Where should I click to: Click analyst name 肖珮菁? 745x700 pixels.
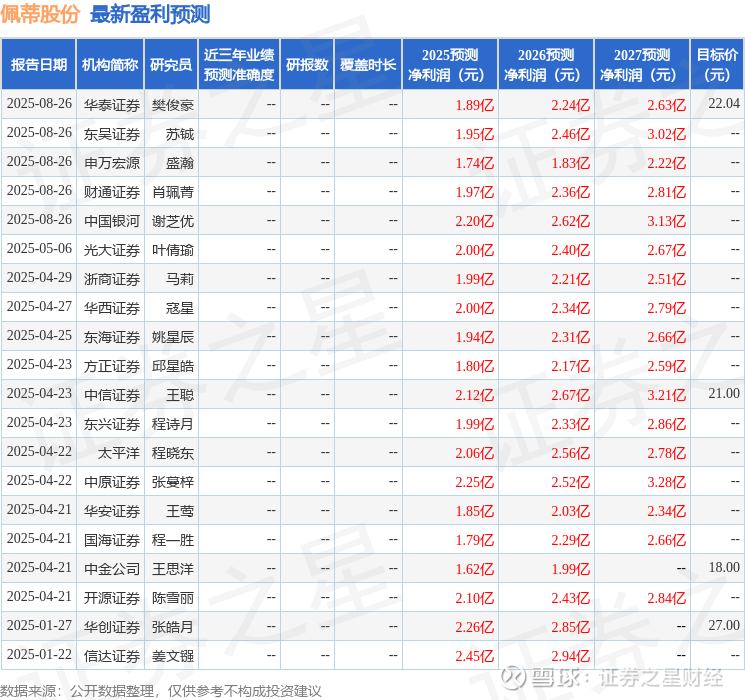173,192
